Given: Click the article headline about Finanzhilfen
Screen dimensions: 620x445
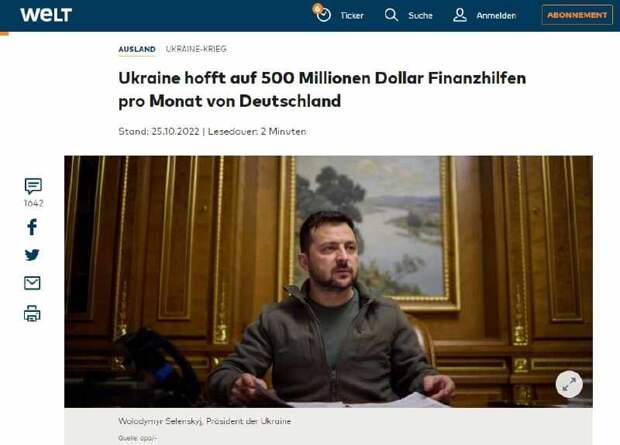Looking at the screenshot, I should click(x=322, y=89).
